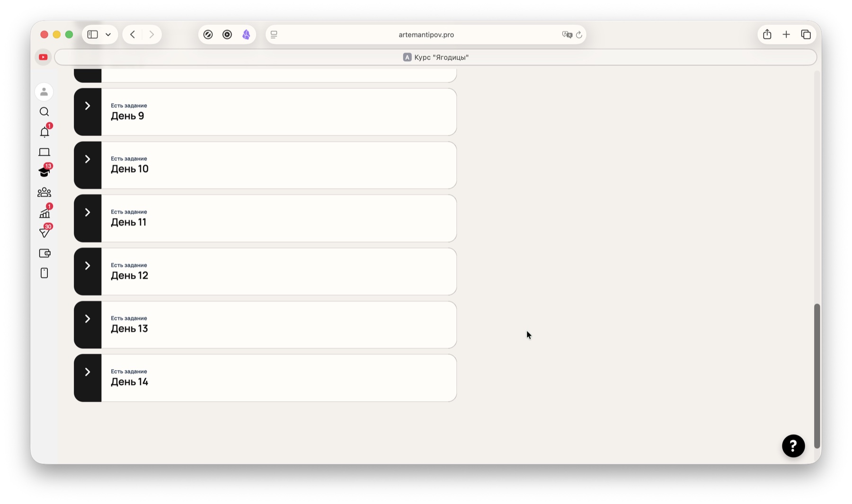Click the mobile phone icon in sidebar
This screenshot has height=504, width=852.
coord(44,273)
